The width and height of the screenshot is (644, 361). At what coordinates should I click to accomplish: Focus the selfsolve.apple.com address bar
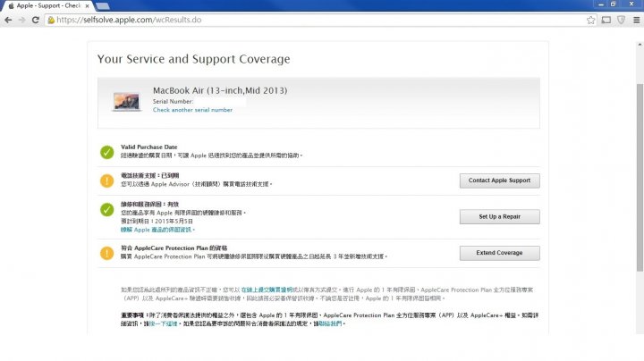320,20
